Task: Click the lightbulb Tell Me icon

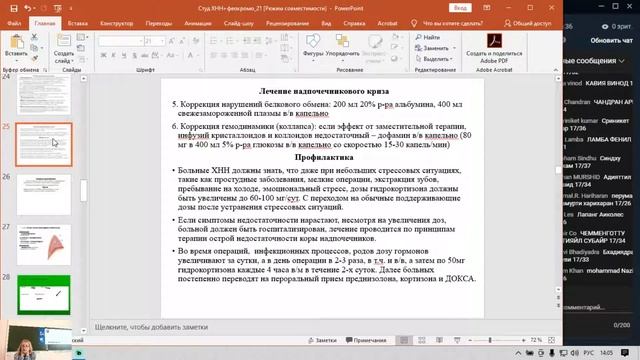Action: coord(414,23)
